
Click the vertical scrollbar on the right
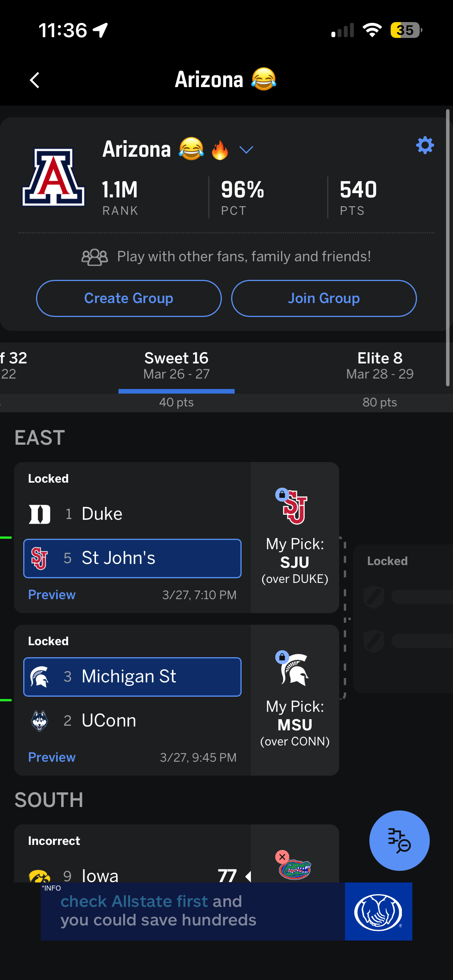point(448,248)
